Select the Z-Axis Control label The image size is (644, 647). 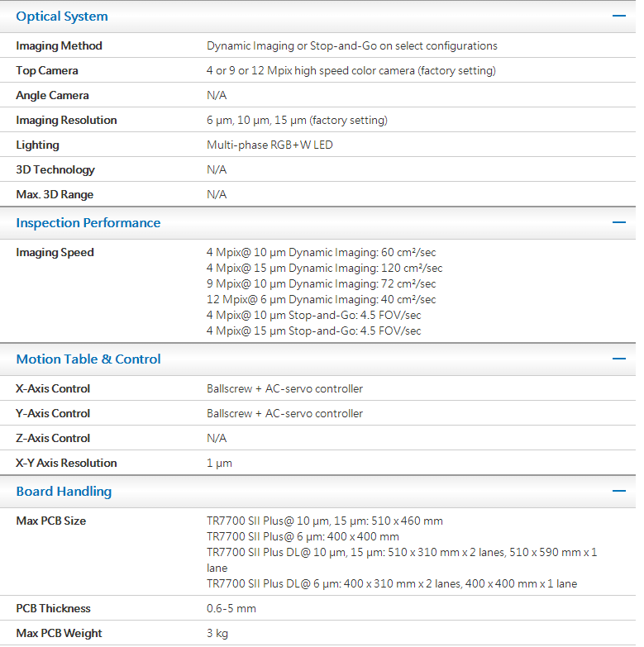(53, 438)
